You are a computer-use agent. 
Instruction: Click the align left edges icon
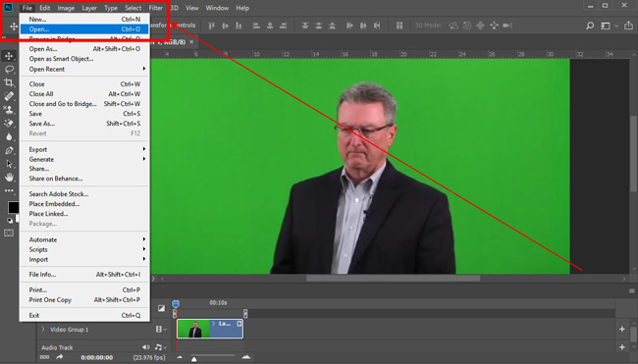(256, 26)
